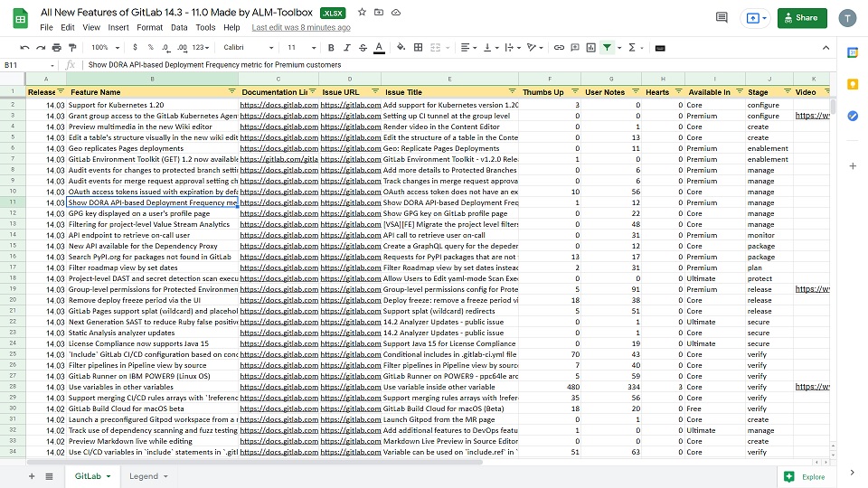Open the Functions sigma menu
Screen dimensions: 868x488
click(x=632, y=48)
